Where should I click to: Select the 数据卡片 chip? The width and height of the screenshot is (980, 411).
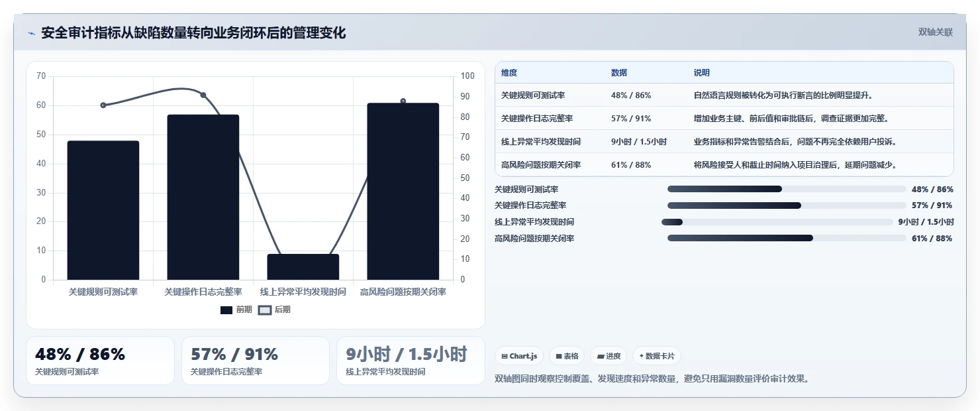(x=656, y=356)
